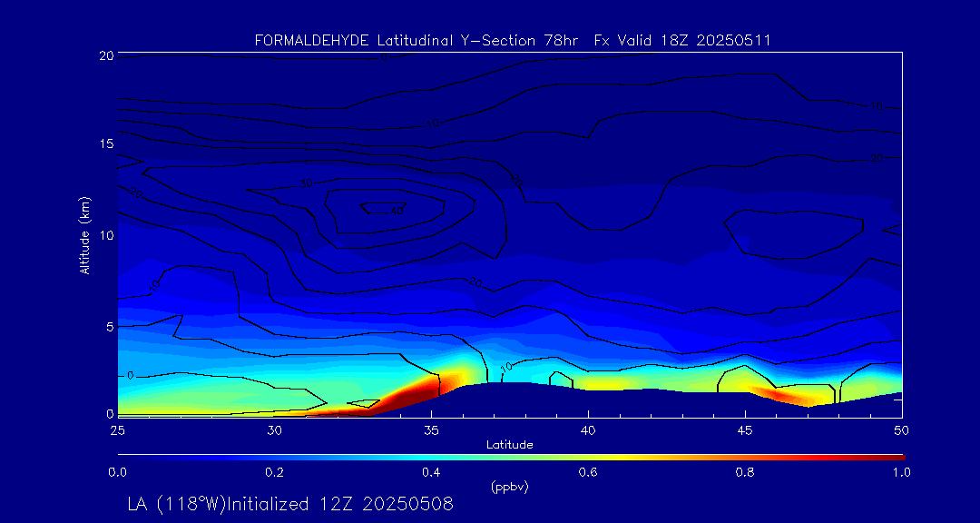Click the color scale value 0.8
Viewport: 980px width, 523px height.
(x=745, y=472)
